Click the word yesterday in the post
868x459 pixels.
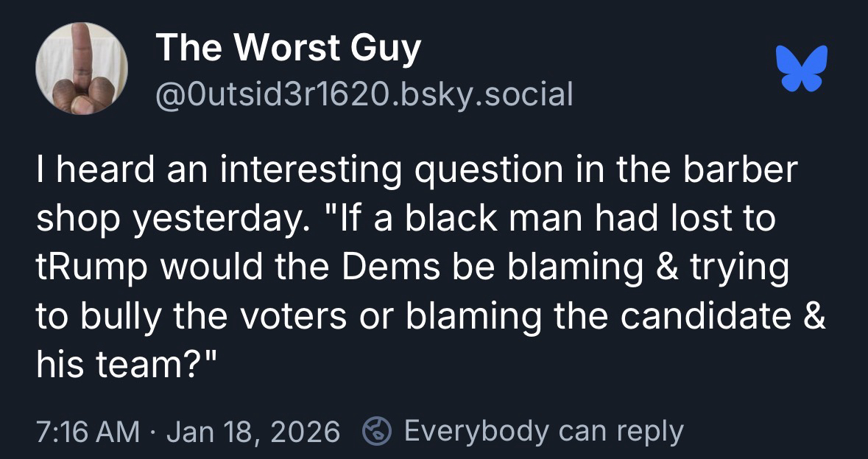(x=214, y=220)
